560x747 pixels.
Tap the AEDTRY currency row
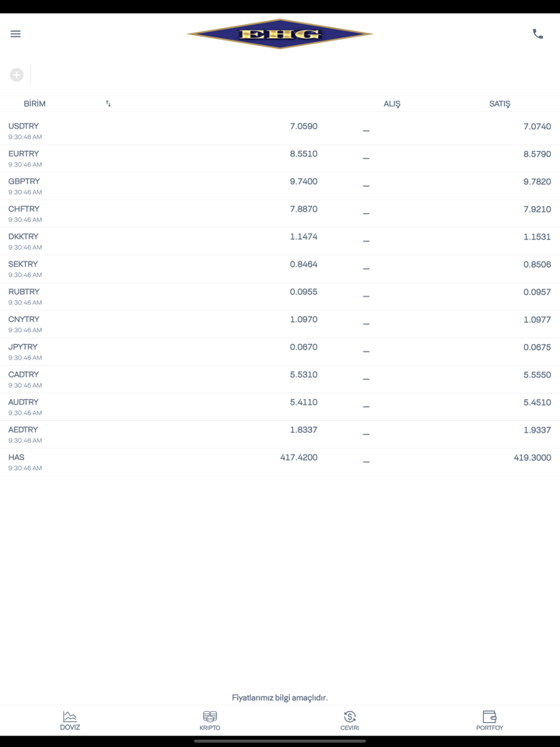point(280,434)
